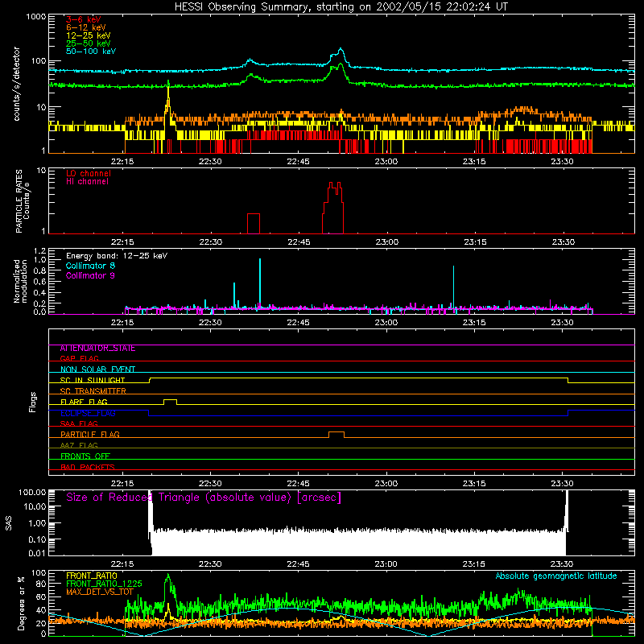Click the FRONTS_OFF flag label
This screenshot has height=644, width=644.
point(85,456)
